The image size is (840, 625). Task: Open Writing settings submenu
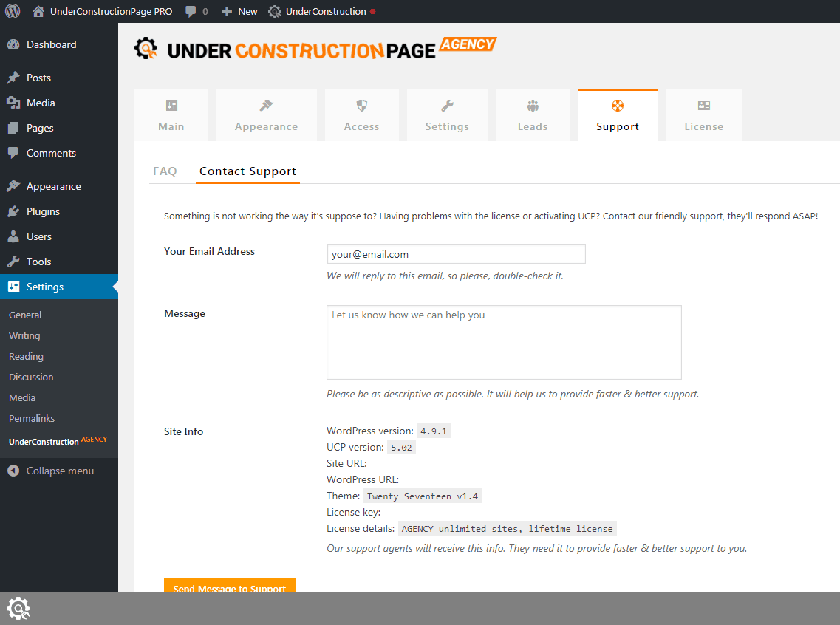24,336
